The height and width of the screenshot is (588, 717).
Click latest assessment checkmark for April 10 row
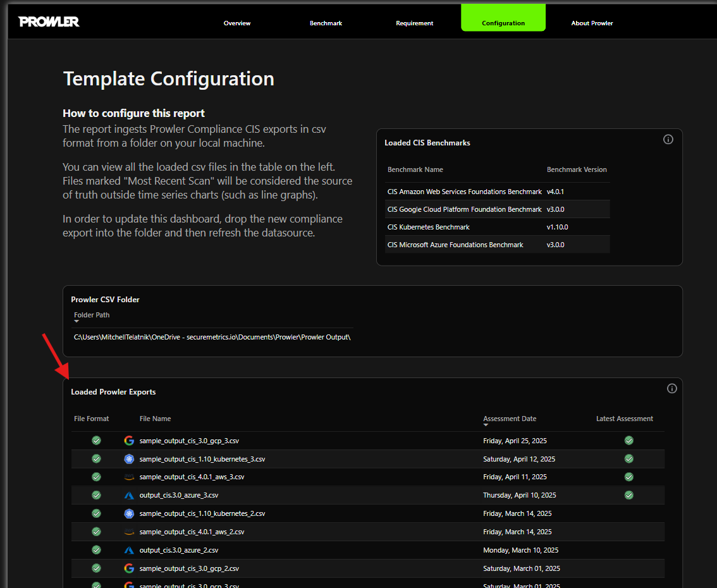pyautogui.click(x=628, y=495)
